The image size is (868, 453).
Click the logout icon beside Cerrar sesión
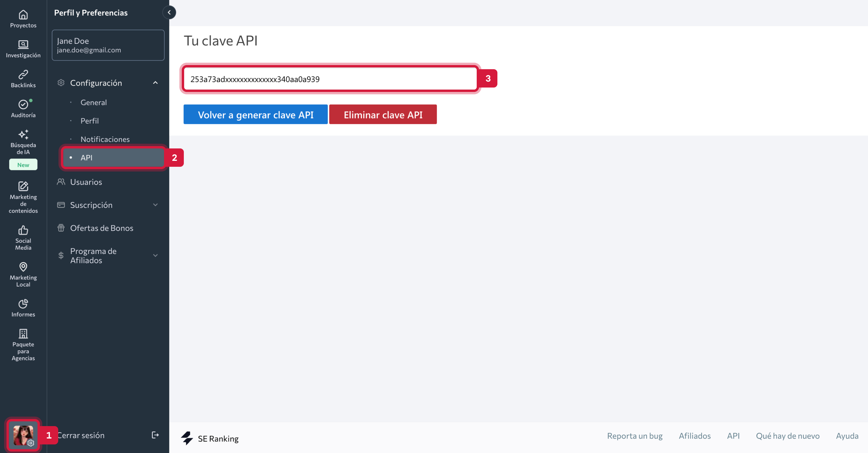coord(155,435)
